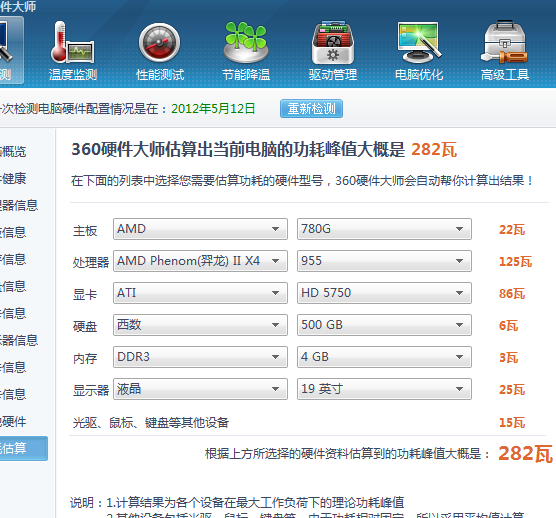Viewport: 556px width, 518px height.
Task: Expand the 处理器 model dropdown showing 955
Action: pos(384,261)
